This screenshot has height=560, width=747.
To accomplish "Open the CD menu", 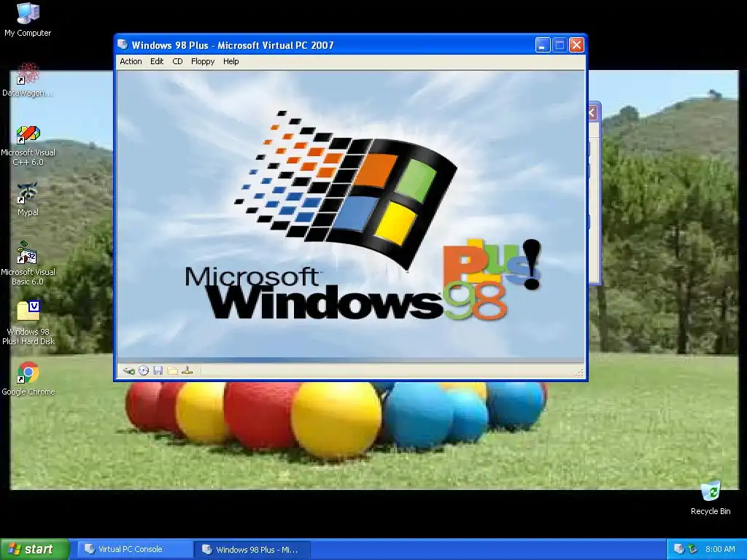I will point(177,61).
